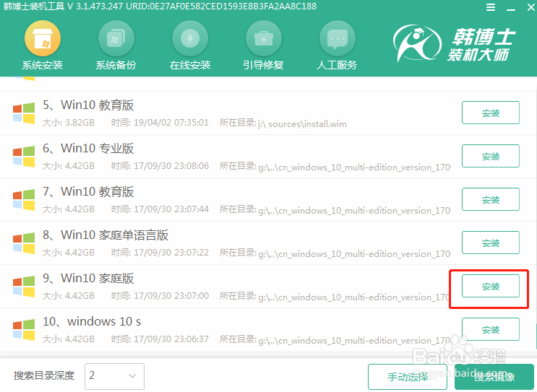Switch to the 系统安装 tab label

pos(43,65)
